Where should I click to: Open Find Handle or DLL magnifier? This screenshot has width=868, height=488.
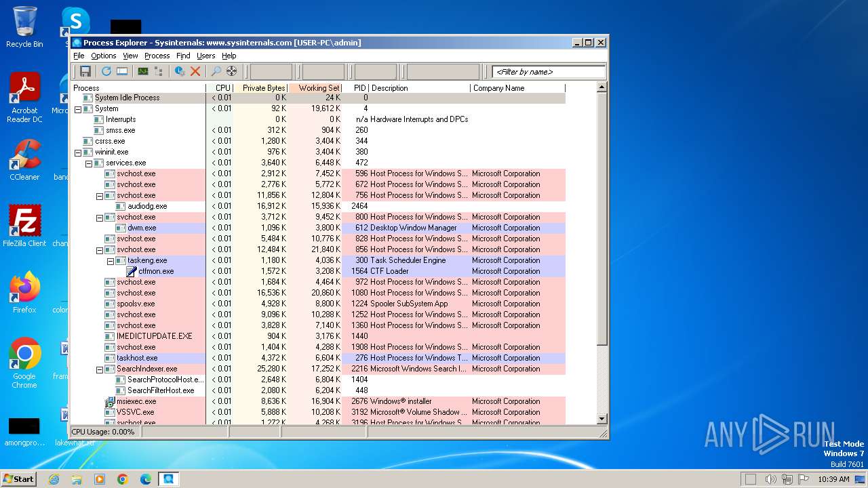(x=216, y=71)
